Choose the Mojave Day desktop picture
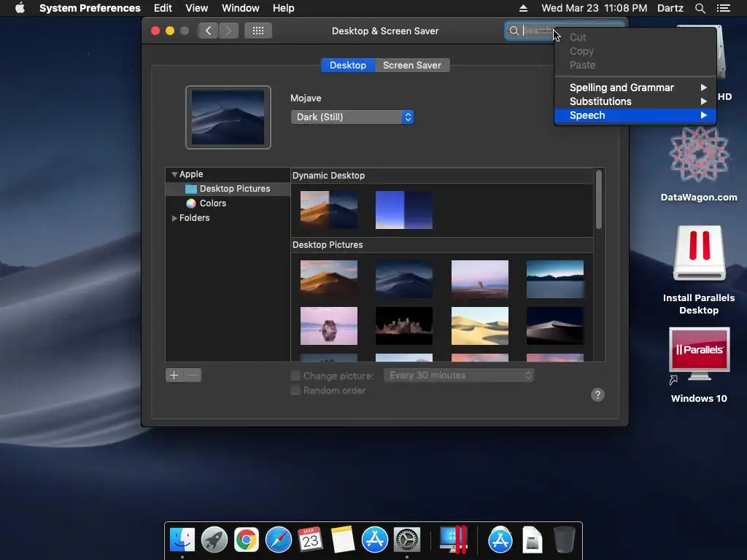 point(329,279)
